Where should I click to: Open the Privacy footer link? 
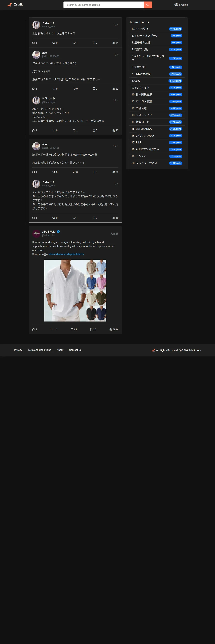click(x=18, y=350)
